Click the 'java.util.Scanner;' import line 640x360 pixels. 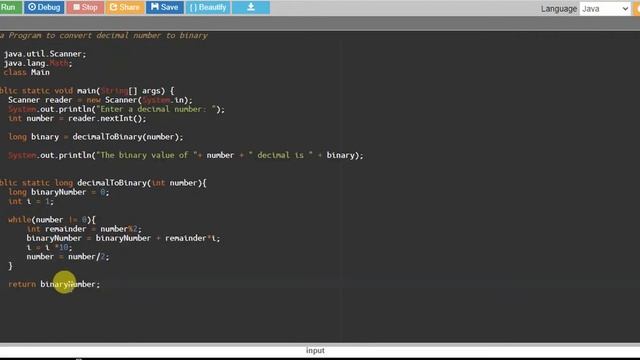pos(45,54)
